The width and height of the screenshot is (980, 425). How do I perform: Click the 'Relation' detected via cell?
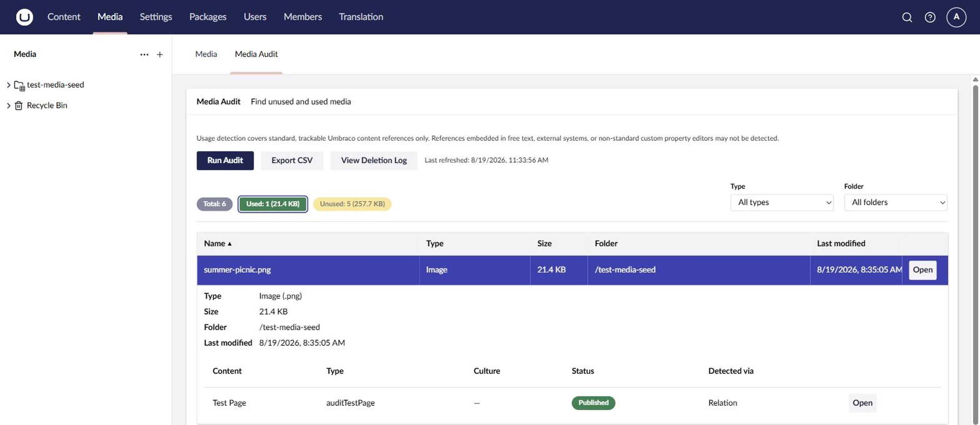click(722, 403)
